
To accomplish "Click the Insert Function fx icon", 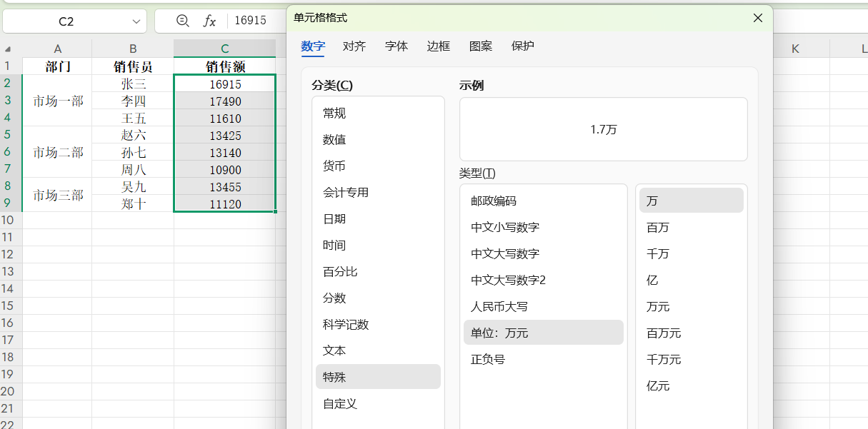I will 209,21.
